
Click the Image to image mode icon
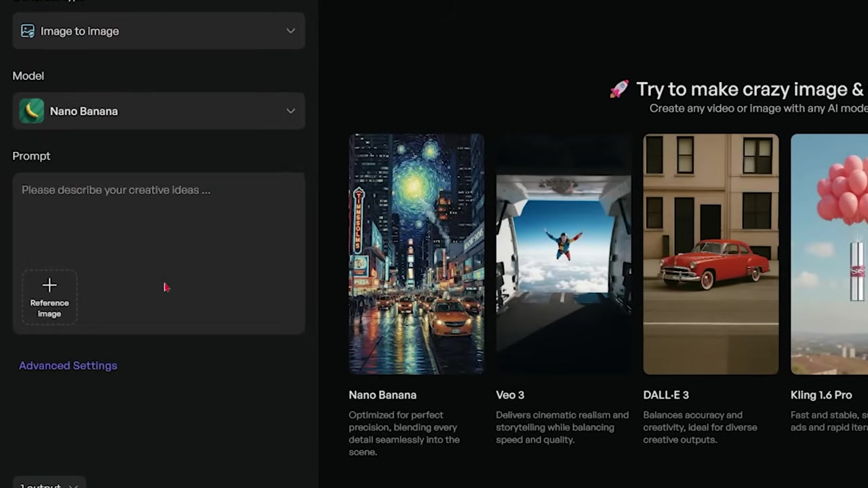click(x=28, y=31)
